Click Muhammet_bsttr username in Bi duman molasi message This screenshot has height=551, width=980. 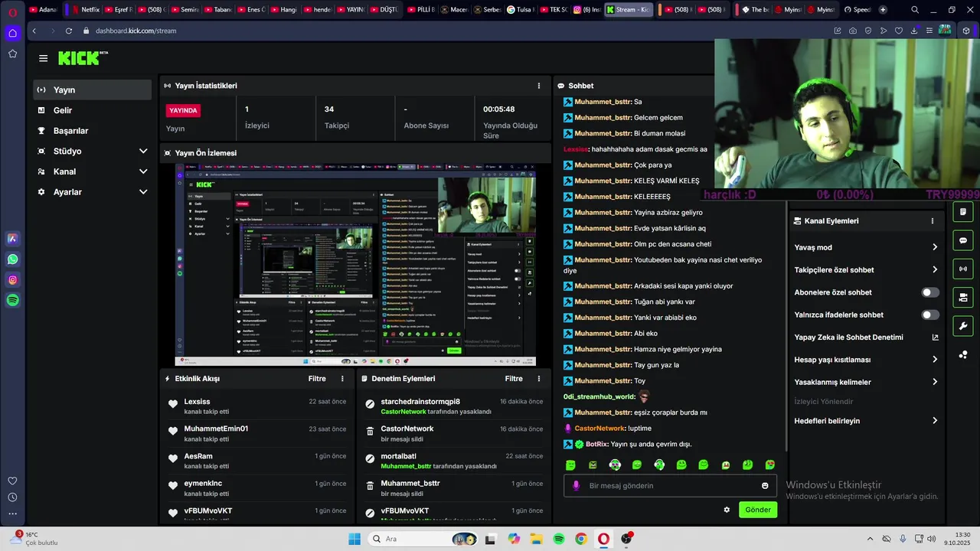tap(603, 133)
